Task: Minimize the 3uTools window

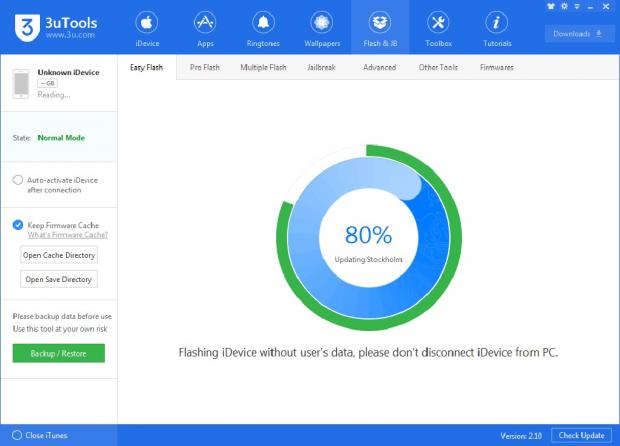Action: (590, 7)
